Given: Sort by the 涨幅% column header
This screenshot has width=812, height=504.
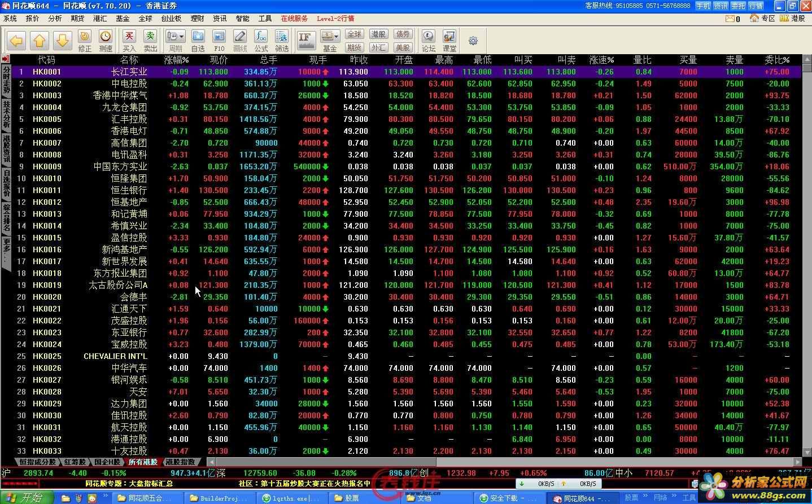Looking at the screenshot, I should point(177,60).
